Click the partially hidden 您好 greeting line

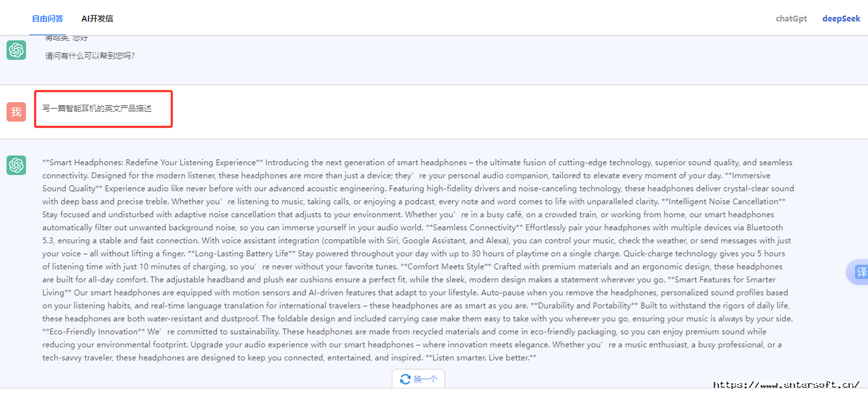[x=66, y=38]
